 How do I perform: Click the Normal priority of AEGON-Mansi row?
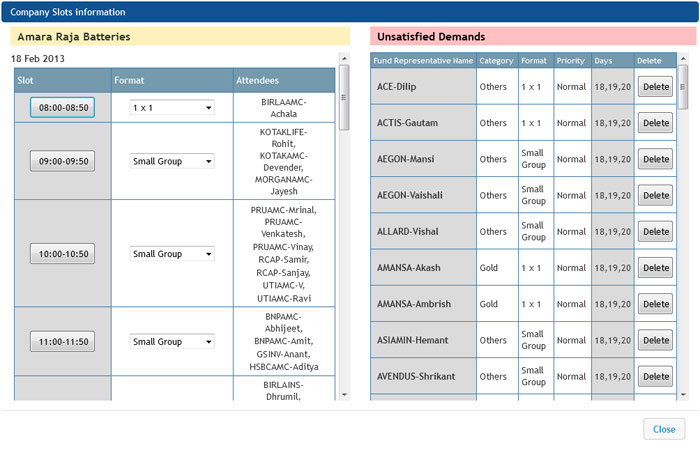tap(571, 159)
